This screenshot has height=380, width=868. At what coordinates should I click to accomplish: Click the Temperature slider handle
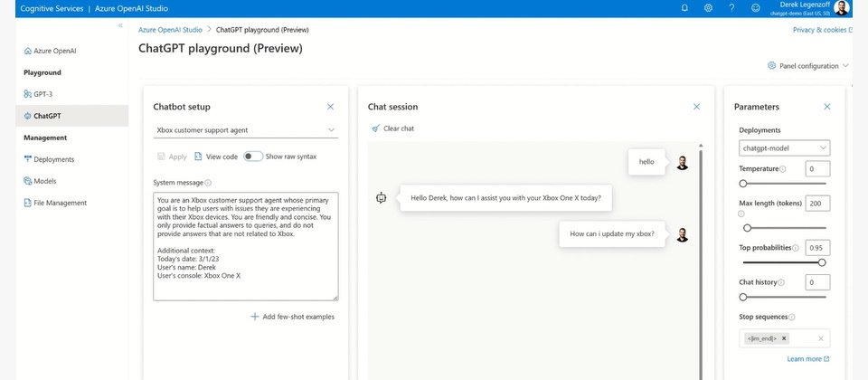[x=743, y=184]
